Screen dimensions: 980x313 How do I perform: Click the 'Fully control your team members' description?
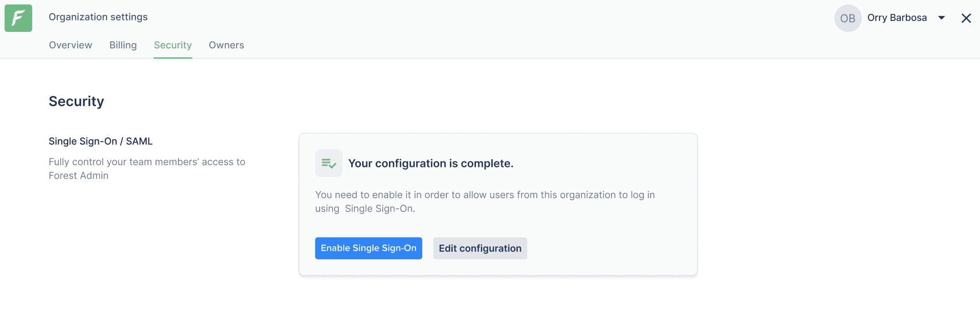pos(147,162)
